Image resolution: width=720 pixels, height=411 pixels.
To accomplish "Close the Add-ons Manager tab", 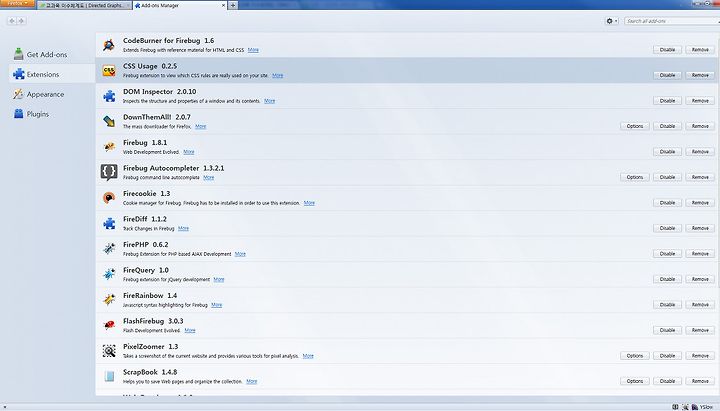I will point(224,6).
